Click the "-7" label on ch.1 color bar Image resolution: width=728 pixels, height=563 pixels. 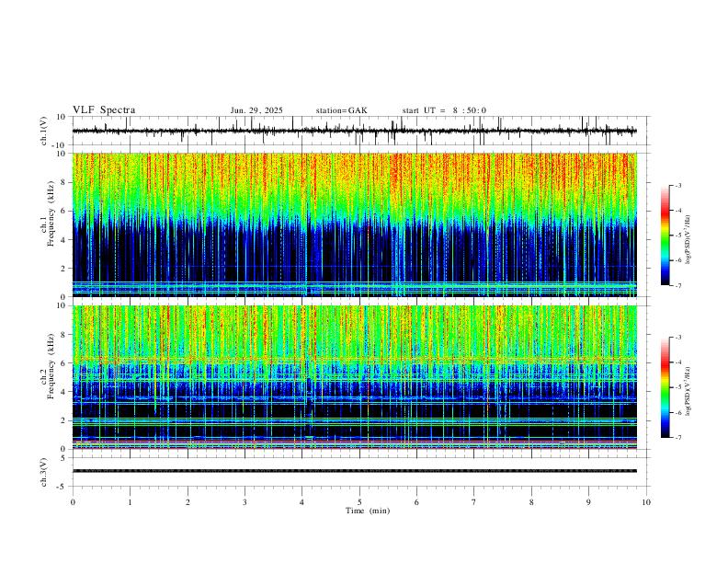[x=677, y=285]
